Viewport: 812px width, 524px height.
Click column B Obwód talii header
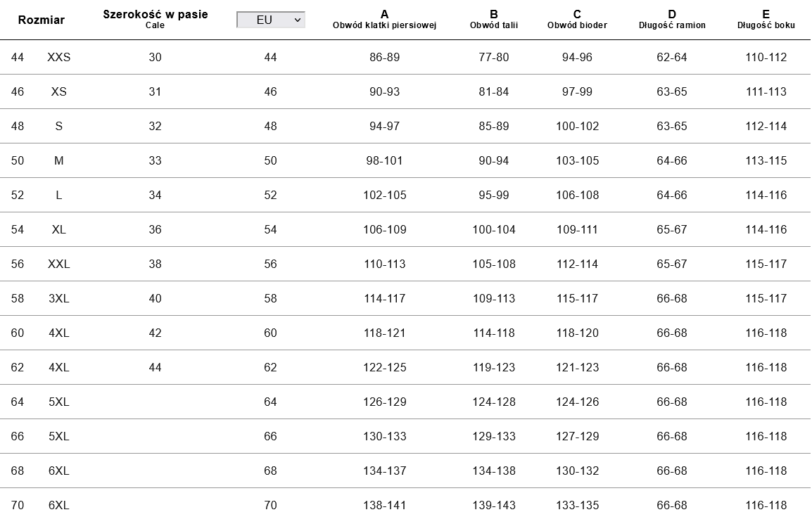click(493, 20)
